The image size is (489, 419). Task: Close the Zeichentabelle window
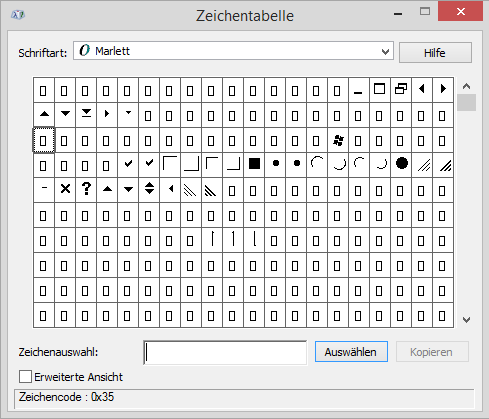click(461, 12)
